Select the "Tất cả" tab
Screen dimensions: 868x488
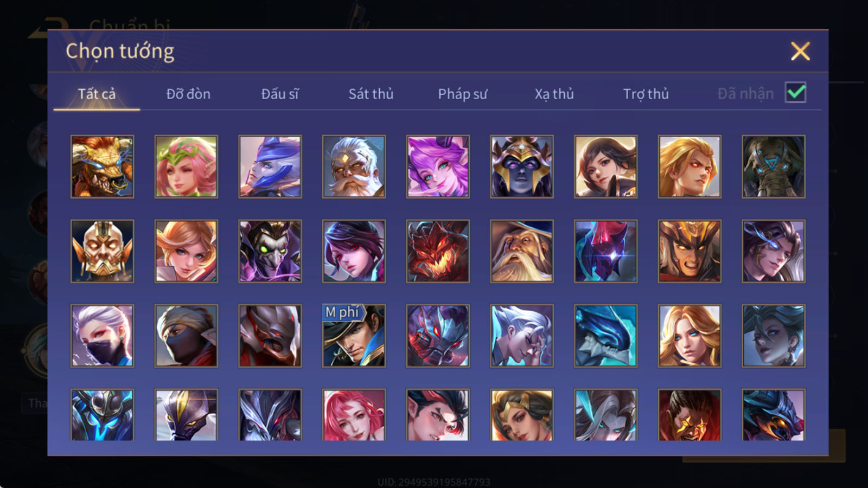pos(97,94)
